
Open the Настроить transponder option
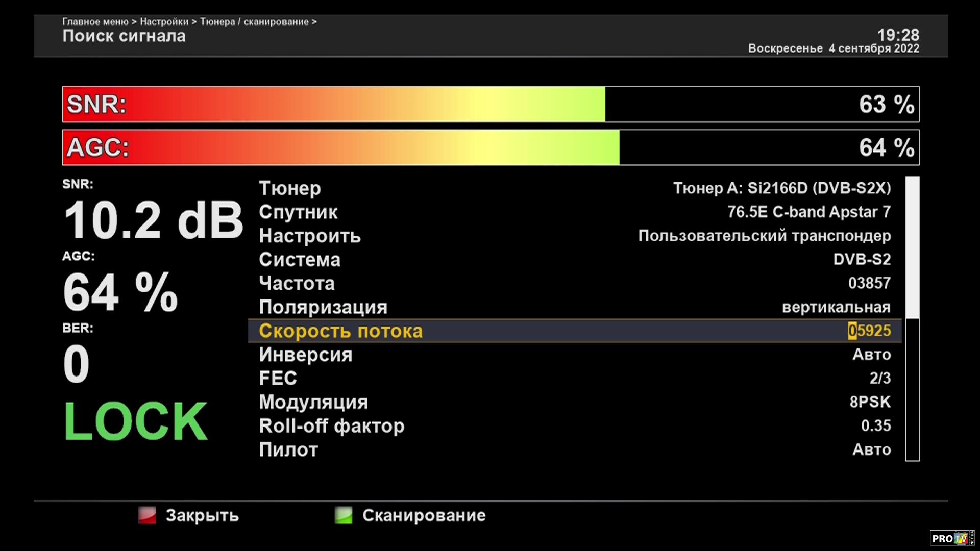click(764, 236)
